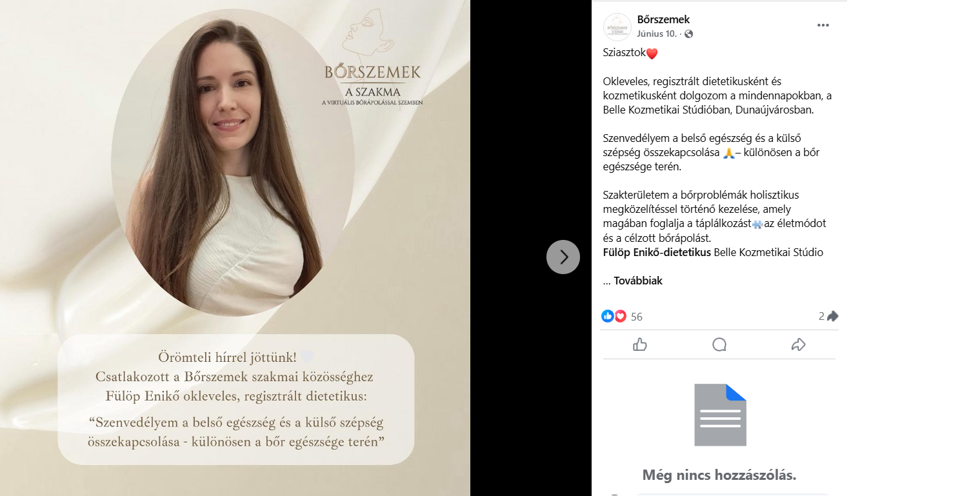Click the Örömteli hírrel jöttünk announcement text box
The width and height of the screenshot is (980, 496).
(x=236, y=399)
